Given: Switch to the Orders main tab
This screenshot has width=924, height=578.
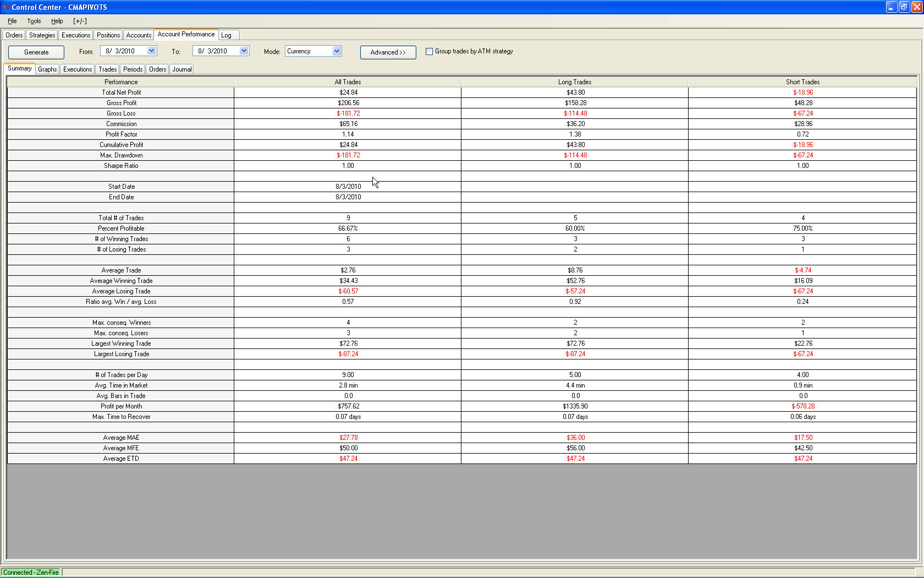Looking at the screenshot, I should click(x=14, y=35).
